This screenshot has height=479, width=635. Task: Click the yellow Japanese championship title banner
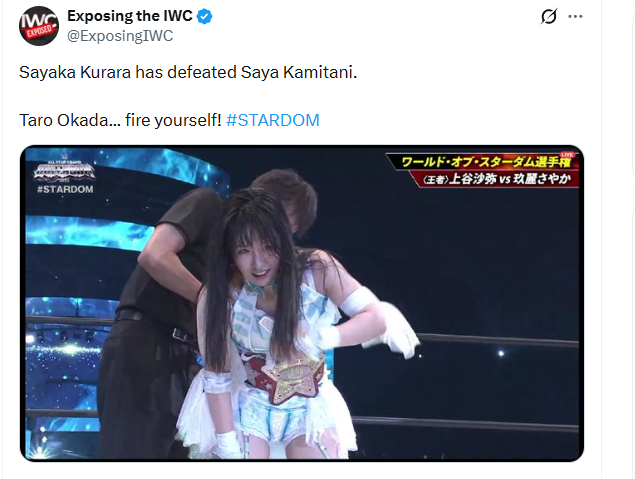[x=484, y=162]
